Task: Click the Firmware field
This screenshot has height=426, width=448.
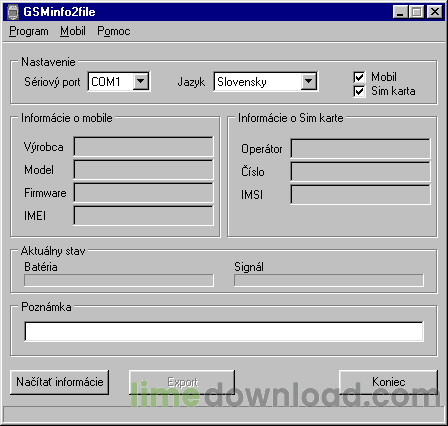Action: (x=143, y=193)
